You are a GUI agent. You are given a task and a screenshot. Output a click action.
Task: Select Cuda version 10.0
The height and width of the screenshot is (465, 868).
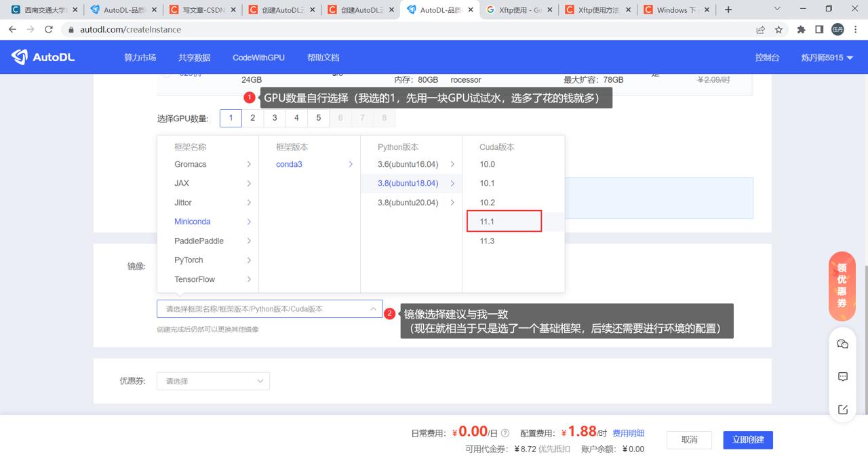513,164
